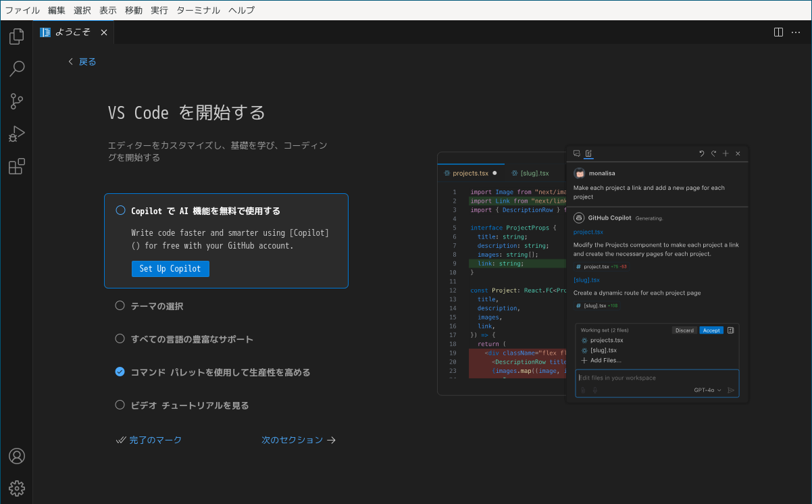The height and width of the screenshot is (504, 812).
Task: Select the ようこそ editor tab
Action: [x=74, y=32]
